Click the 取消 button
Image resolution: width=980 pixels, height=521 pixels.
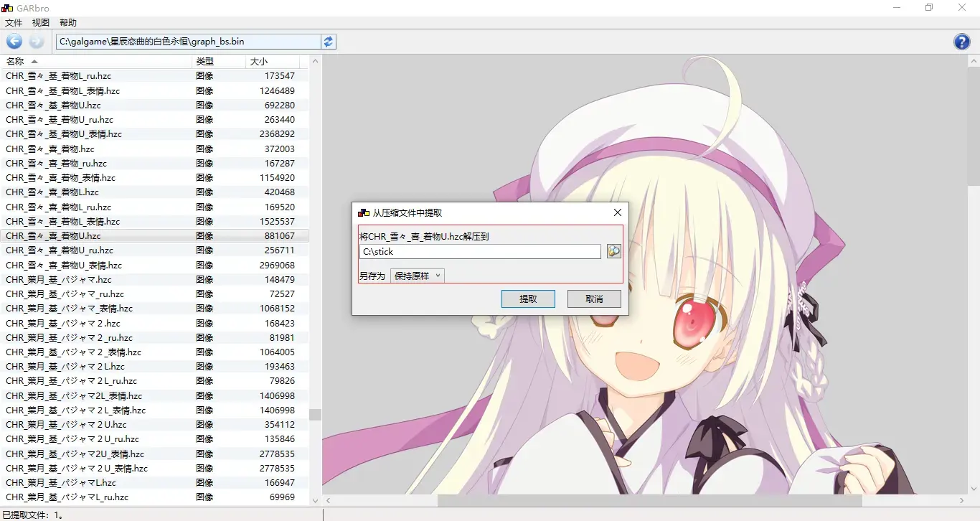(594, 299)
